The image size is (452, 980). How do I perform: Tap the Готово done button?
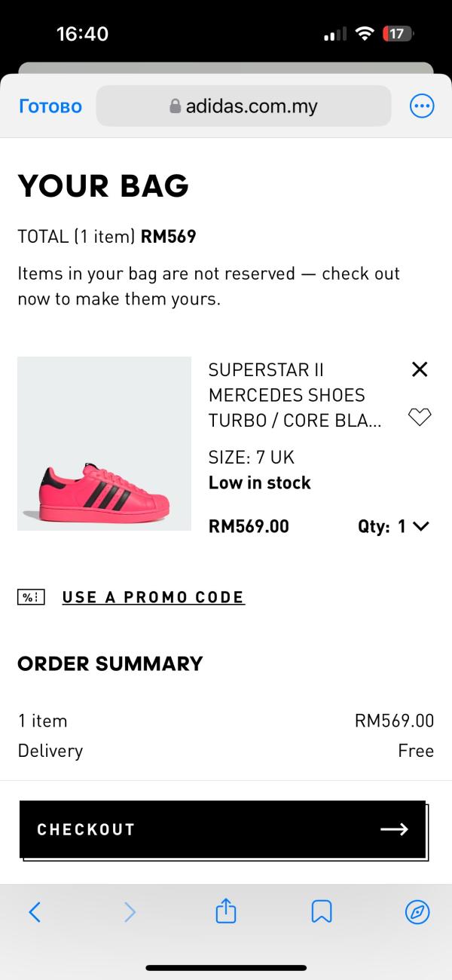[x=50, y=106]
